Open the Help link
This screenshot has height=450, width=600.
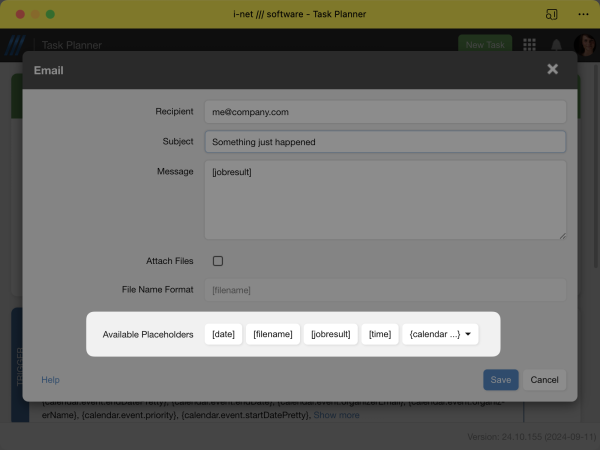pyautogui.click(x=50, y=380)
